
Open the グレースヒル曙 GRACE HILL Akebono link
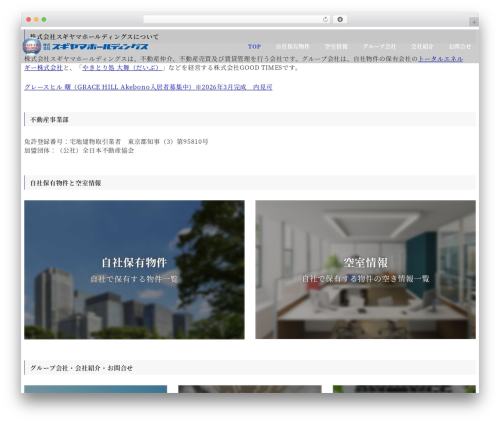[x=148, y=87]
